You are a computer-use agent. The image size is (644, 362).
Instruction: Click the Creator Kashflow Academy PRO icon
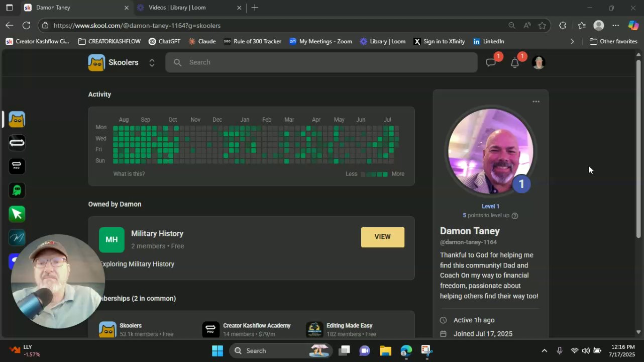click(x=210, y=330)
